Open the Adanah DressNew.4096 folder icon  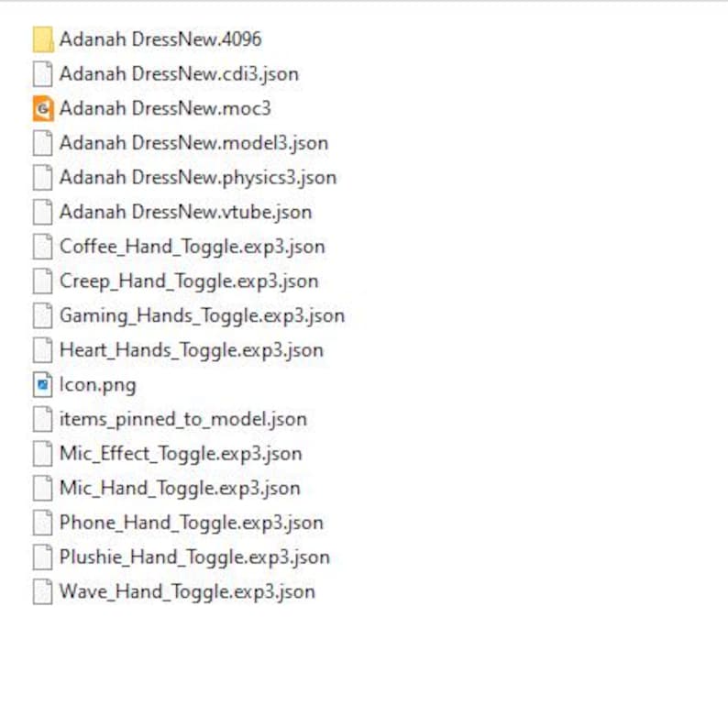point(43,39)
